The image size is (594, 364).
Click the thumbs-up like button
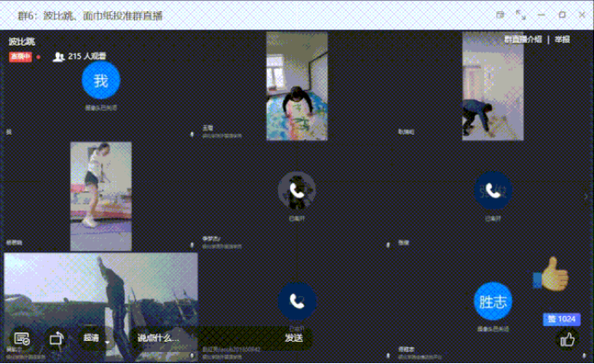[567, 339]
